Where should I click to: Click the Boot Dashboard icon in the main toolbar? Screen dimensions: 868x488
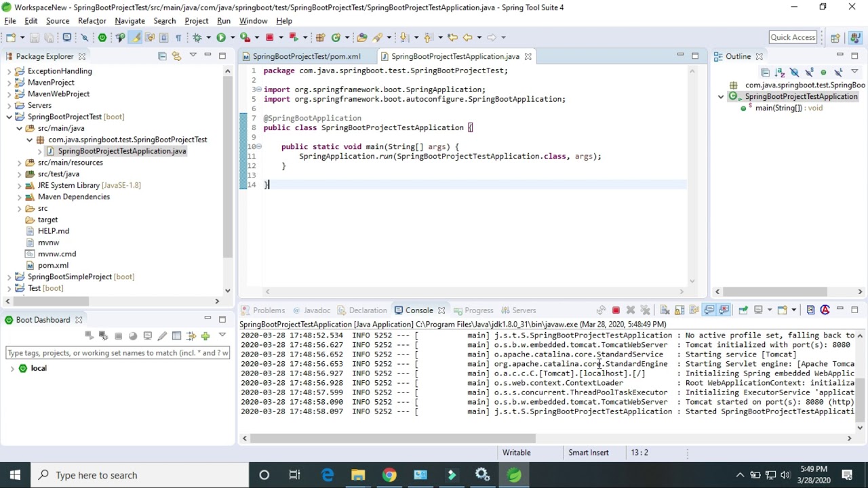point(102,37)
